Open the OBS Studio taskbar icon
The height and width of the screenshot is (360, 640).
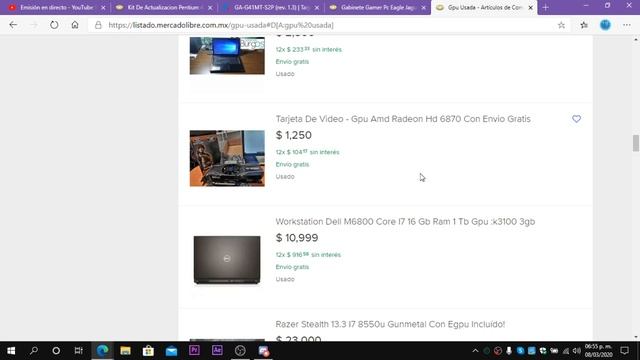(x=240, y=351)
